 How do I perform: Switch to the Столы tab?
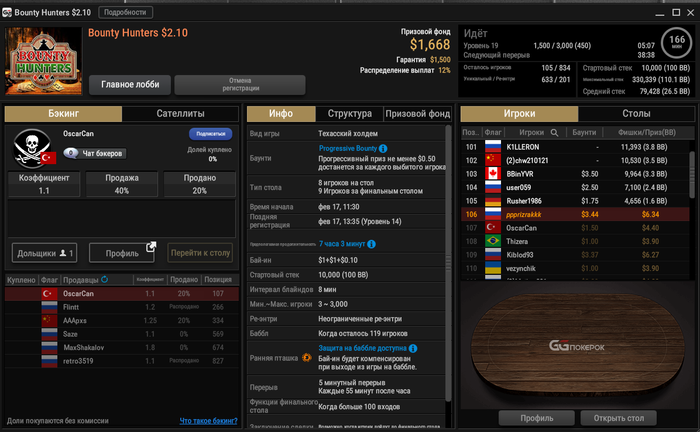[x=636, y=114]
